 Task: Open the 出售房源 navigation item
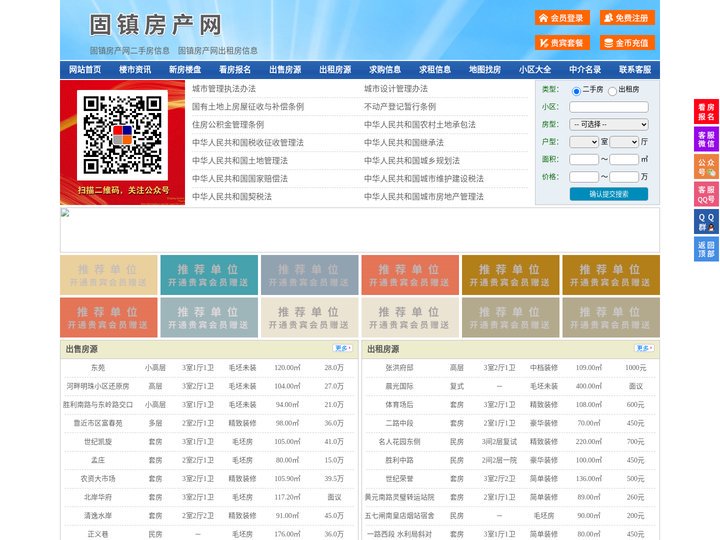point(285,70)
